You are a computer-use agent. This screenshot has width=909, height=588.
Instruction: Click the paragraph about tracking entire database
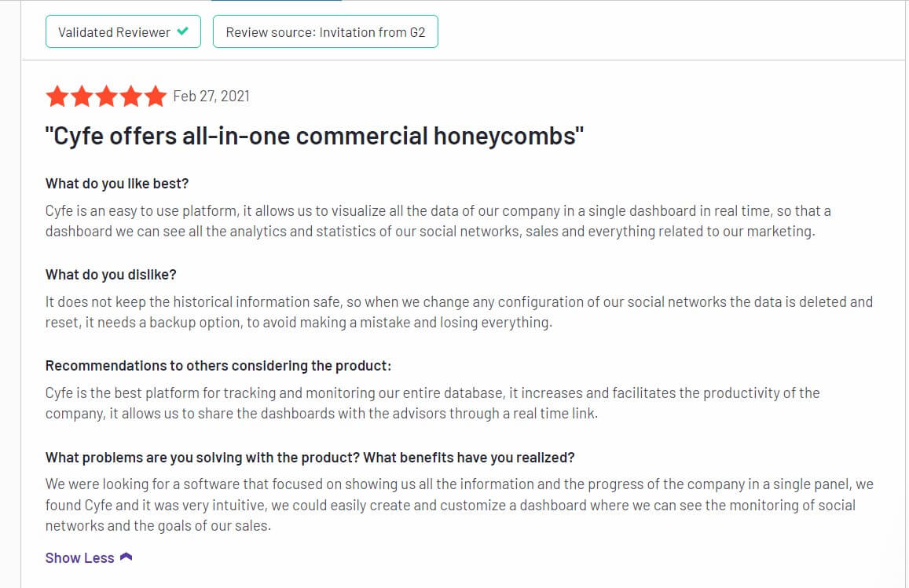tap(432, 404)
